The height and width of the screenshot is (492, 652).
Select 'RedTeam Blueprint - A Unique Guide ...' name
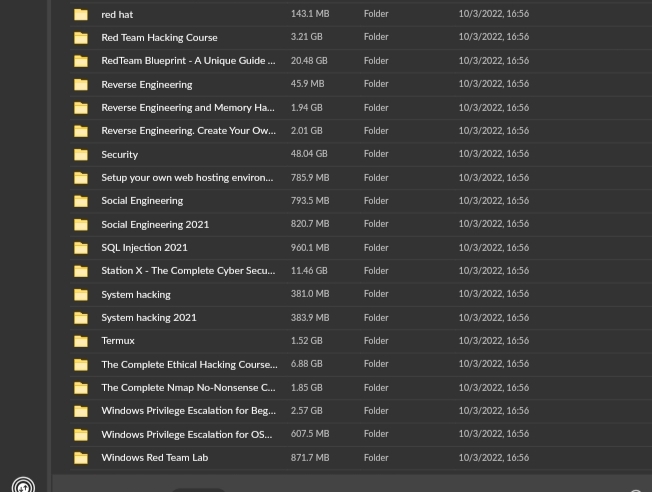[x=188, y=61]
